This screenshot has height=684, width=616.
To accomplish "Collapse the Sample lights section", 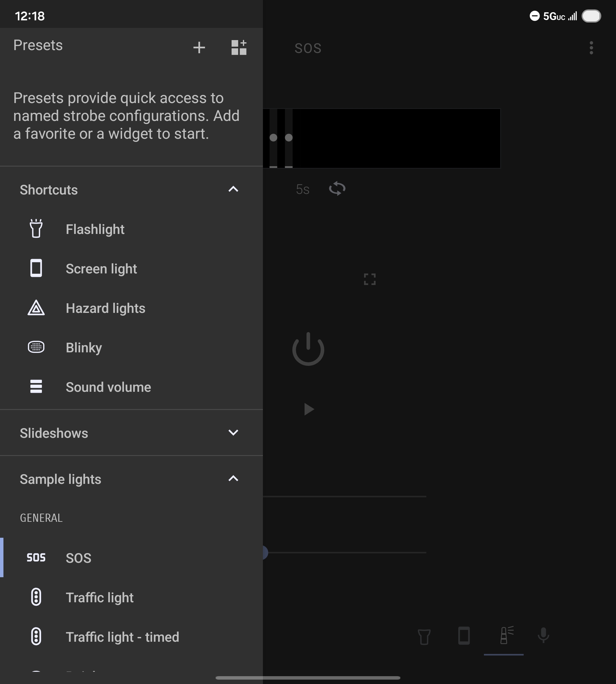I will (x=233, y=479).
